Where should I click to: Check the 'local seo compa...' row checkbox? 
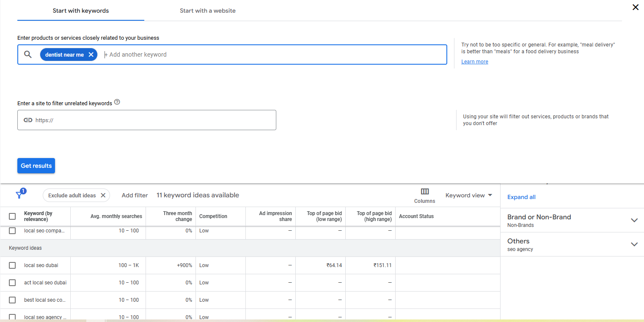tap(12, 231)
